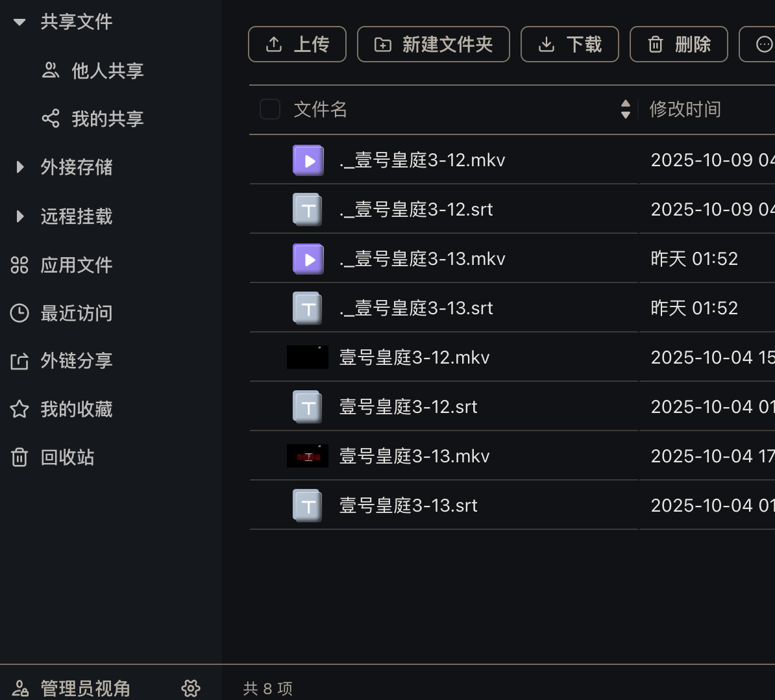Click the purple video icon for ._壹号皇庭3-12.mkv
The width and height of the screenshot is (775, 700).
coord(308,160)
